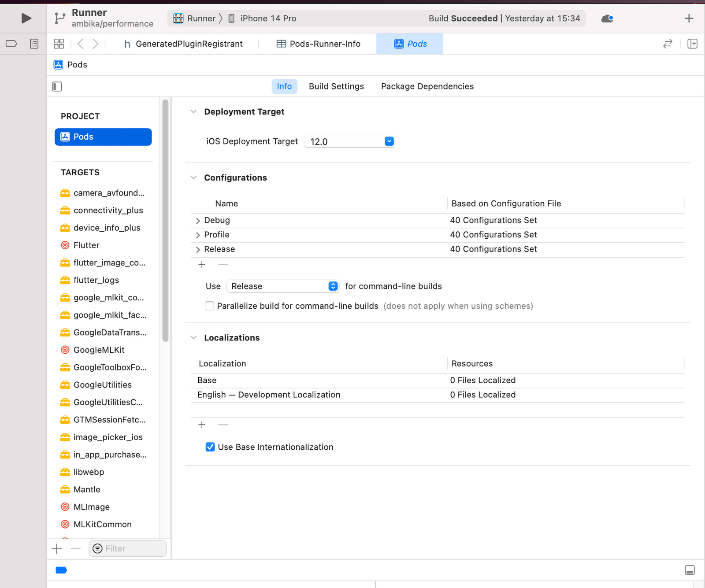Click the Filter field below the targets list
The width and height of the screenshot is (705, 588).
click(127, 548)
